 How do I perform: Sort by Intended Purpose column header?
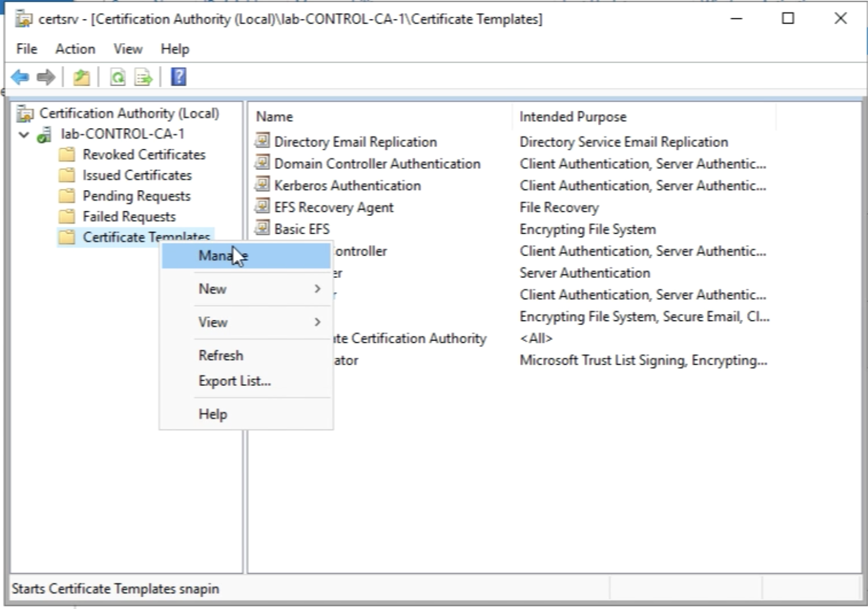coord(573,117)
